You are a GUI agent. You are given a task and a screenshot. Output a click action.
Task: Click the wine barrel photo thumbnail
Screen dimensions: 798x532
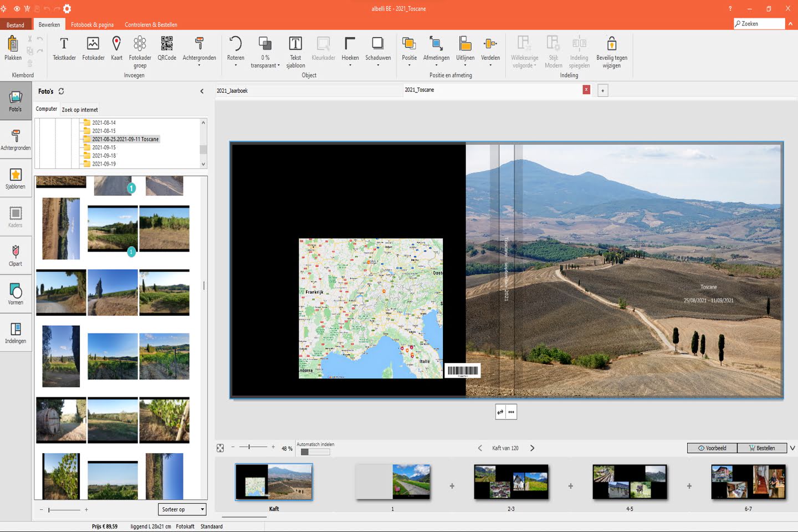click(61, 420)
